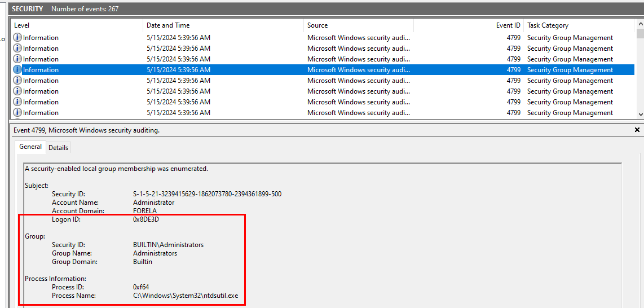Screen dimensions: 644x308
Task: Click the info icon of the highlighted event row
Action: pyautogui.click(x=17, y=70)
